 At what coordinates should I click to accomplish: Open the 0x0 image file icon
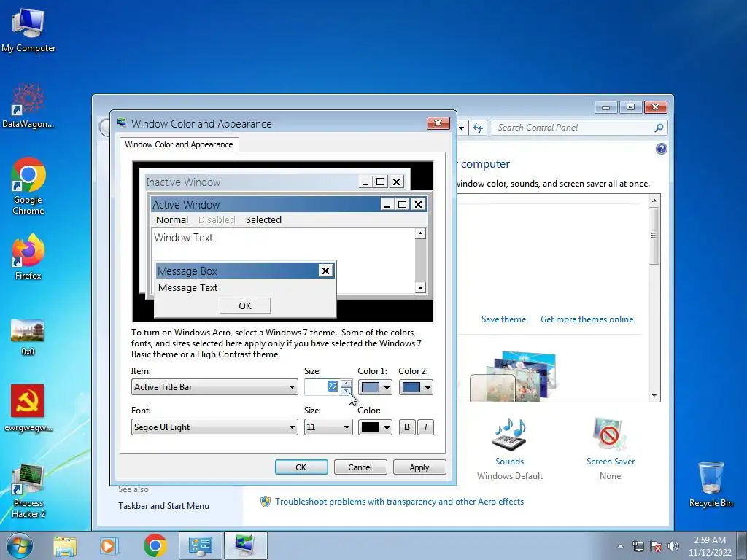(x=28, y=337)
